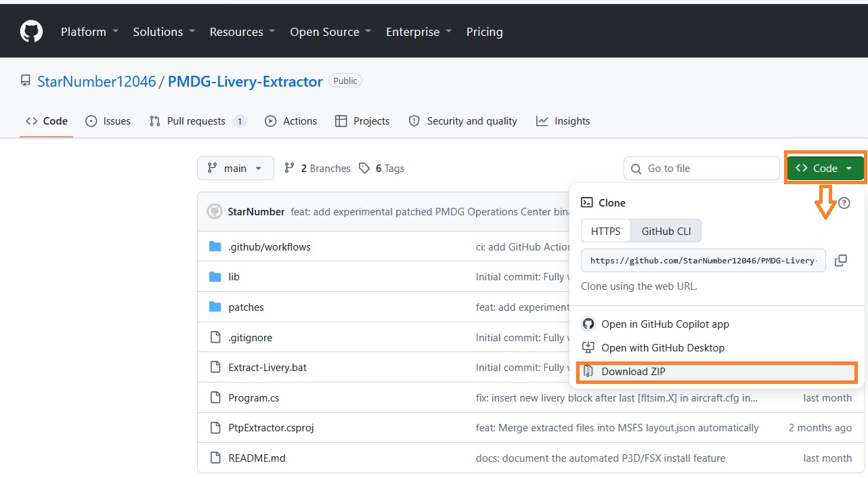Expand the Resources navigation menu
The height and width of the screenshot is (478, 868).
tap(242, 32)
